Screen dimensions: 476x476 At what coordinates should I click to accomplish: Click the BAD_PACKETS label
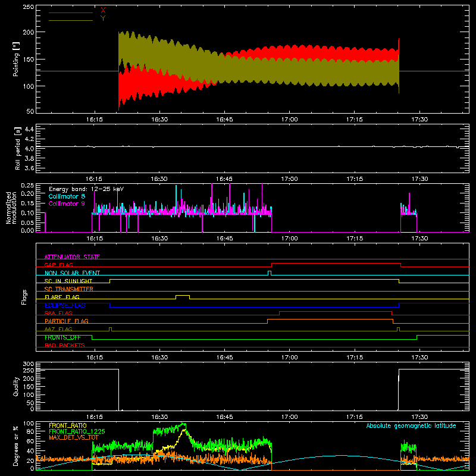65,345
